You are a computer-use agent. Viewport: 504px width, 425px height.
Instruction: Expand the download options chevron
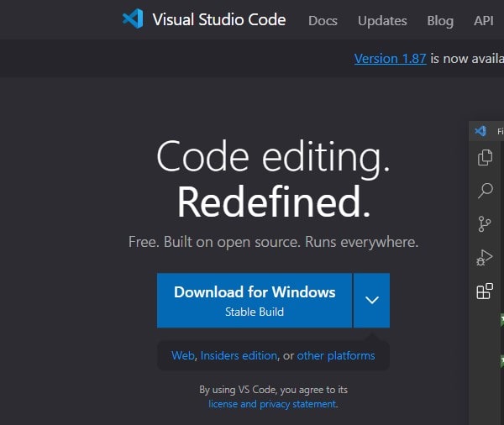pyautogui.click(x=371, y=300)
